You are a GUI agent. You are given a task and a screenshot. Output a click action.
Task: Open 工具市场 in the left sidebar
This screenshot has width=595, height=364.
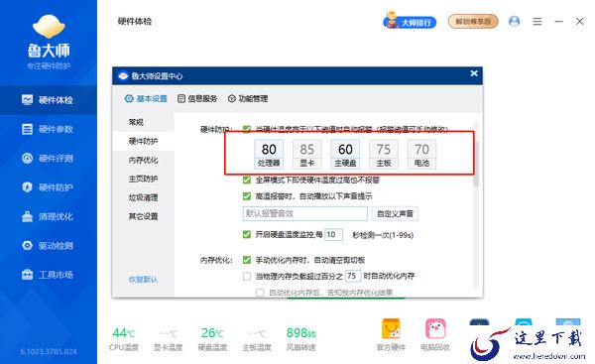(x=49, y=275)
